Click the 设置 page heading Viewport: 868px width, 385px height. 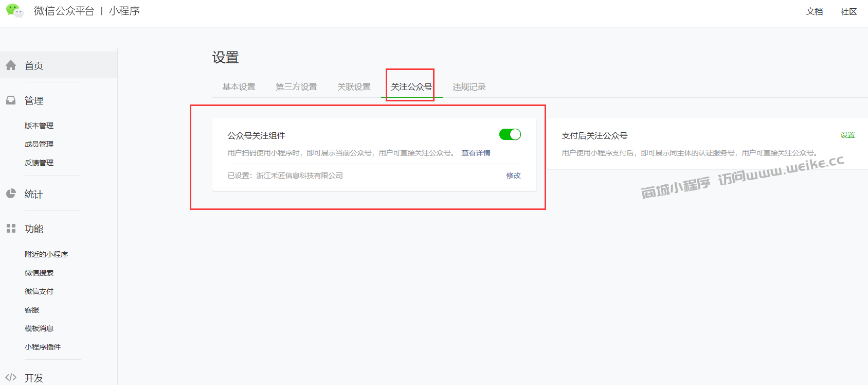[226, 57]
